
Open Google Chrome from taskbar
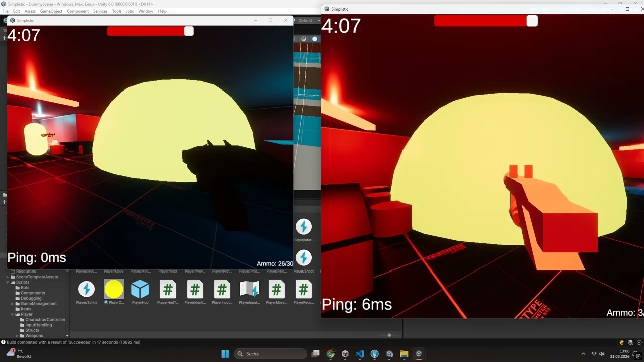(x=330, y=354)
